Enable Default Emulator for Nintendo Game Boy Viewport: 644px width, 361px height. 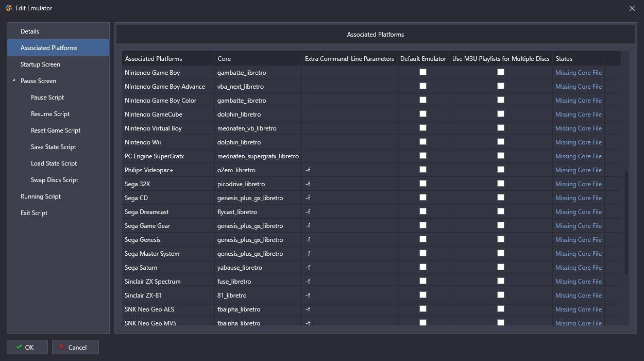423,72
